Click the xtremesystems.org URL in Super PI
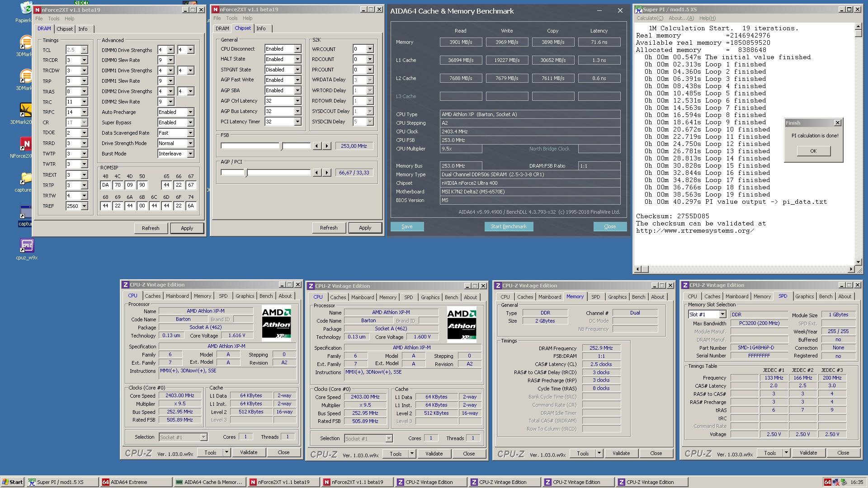This screenshot has height=488, width=868. click(x=695, y=230)
